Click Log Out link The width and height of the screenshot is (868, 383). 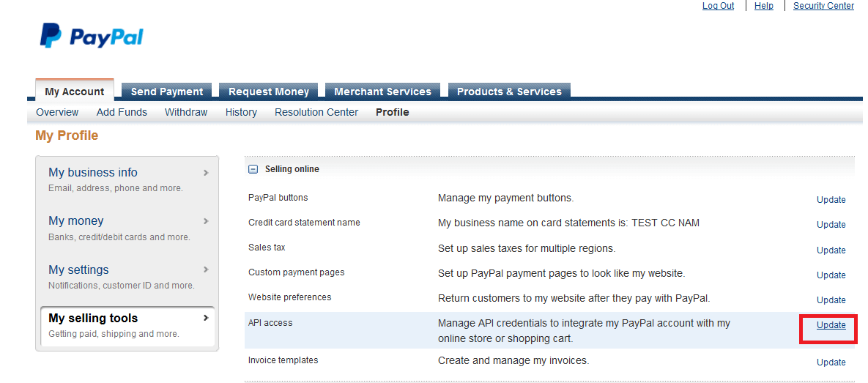coord(718,6)
